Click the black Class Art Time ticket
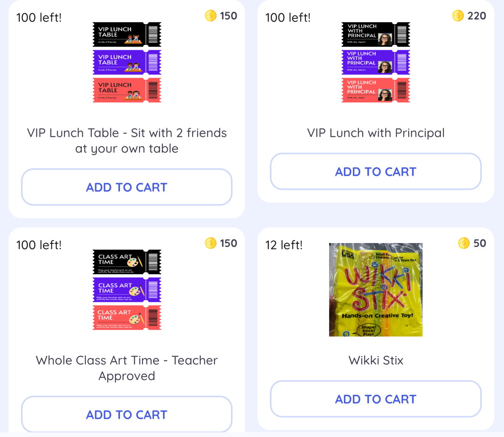 point(127,262)
